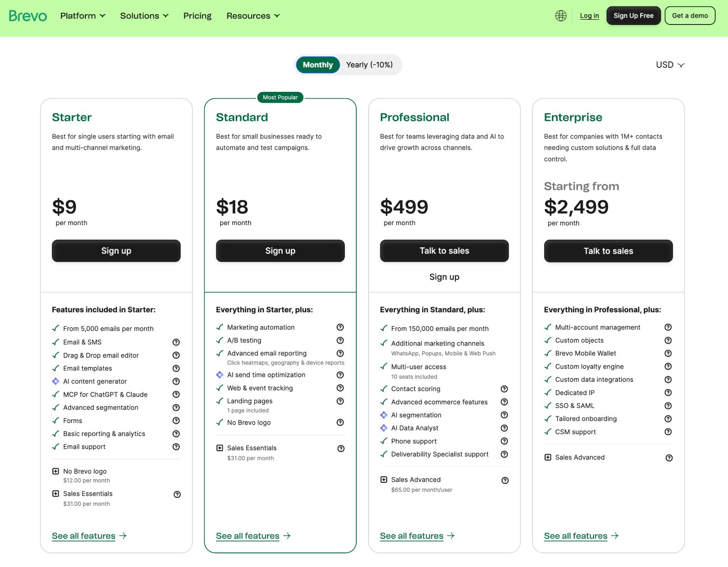Screen dimensions: 728x567
Task: Expand the Resources menu
Action: tap(253, 16)
